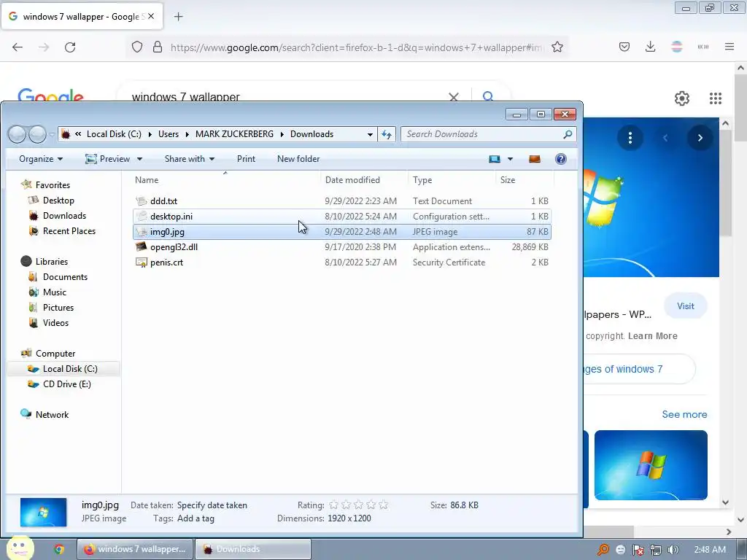The height and width of the screenshot is (560, 747).
Task: Open volume speaker icon in tray
Action: tap(673, 550)
